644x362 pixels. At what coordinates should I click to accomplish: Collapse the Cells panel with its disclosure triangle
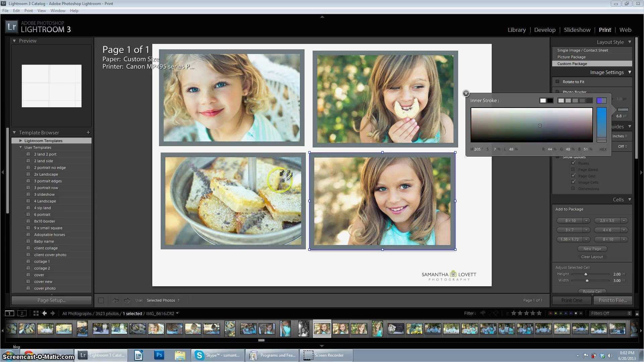pos(630,199)
